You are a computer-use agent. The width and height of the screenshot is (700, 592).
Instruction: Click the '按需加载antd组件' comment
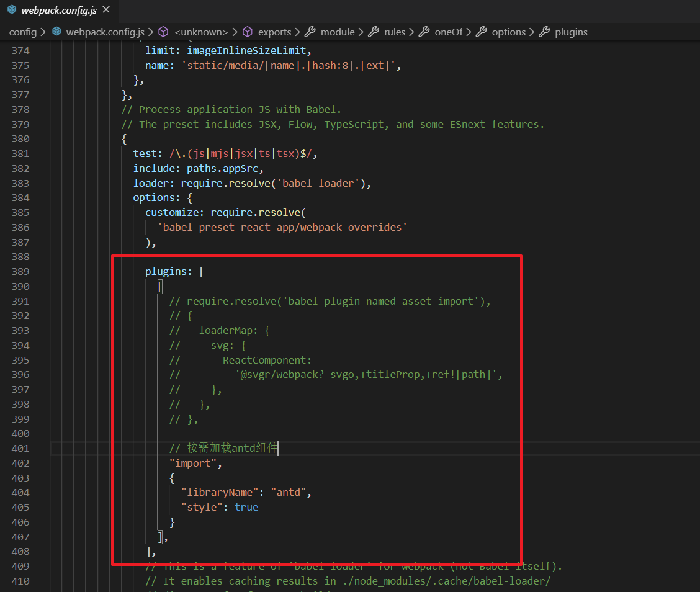(223, 448)
